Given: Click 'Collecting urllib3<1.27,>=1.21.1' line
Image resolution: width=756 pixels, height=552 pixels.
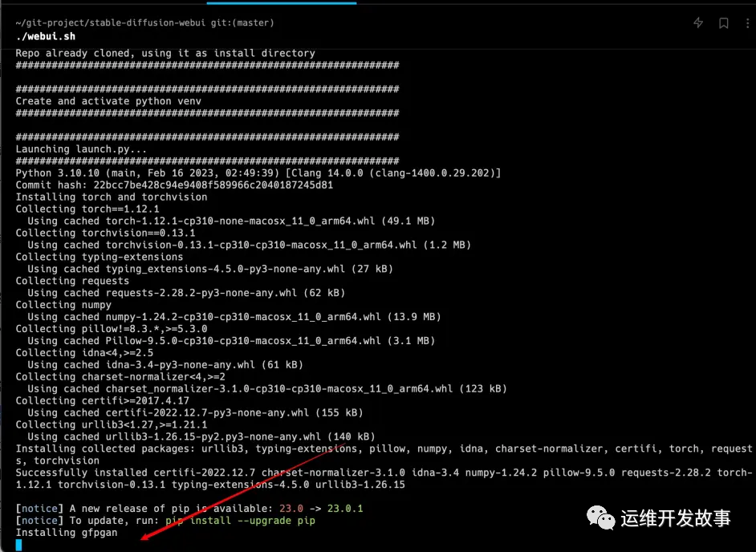Looking at the screenshot, I should pos(112,424).
